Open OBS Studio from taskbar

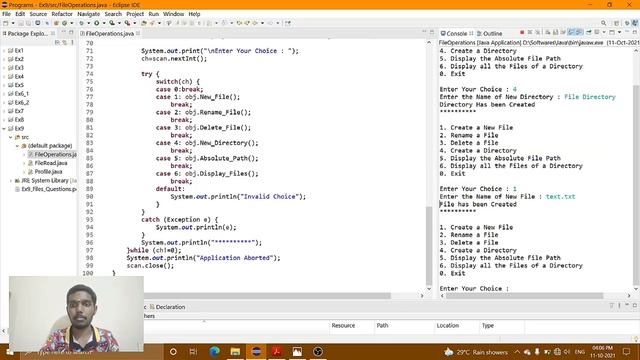pos(318,351)
